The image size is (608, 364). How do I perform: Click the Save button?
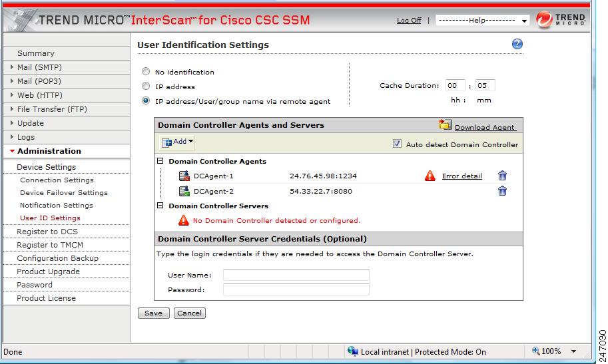[154, 313]
